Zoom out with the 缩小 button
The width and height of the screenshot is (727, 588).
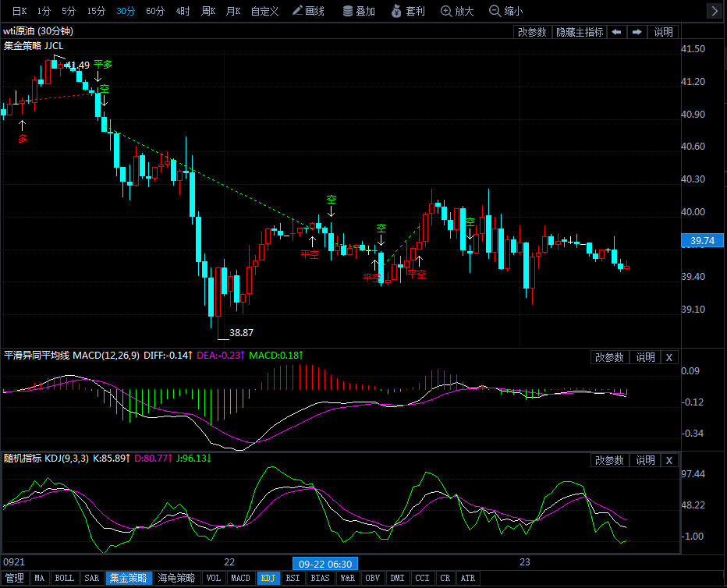tap(505, 11)
